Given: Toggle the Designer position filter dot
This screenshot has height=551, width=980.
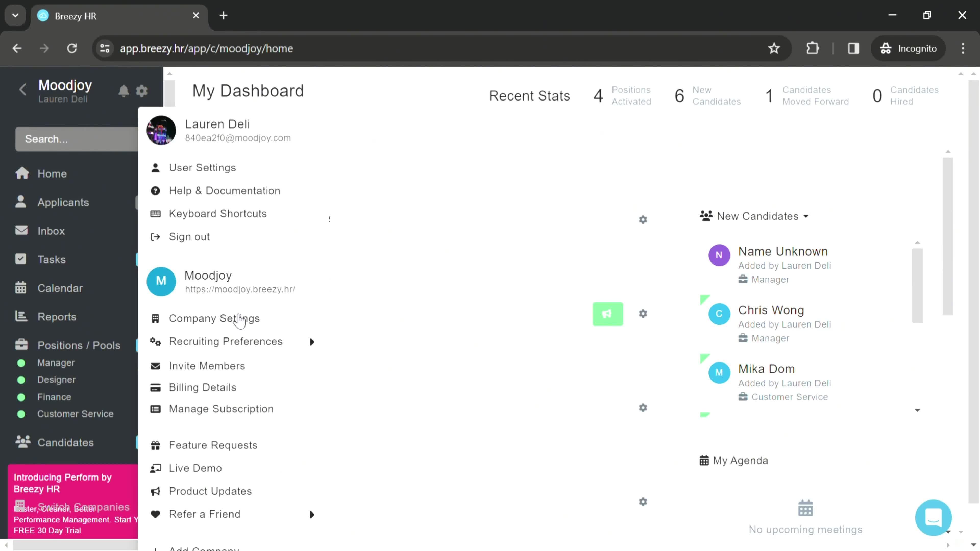Looking at the screenshot, I should tap(21, 379).
